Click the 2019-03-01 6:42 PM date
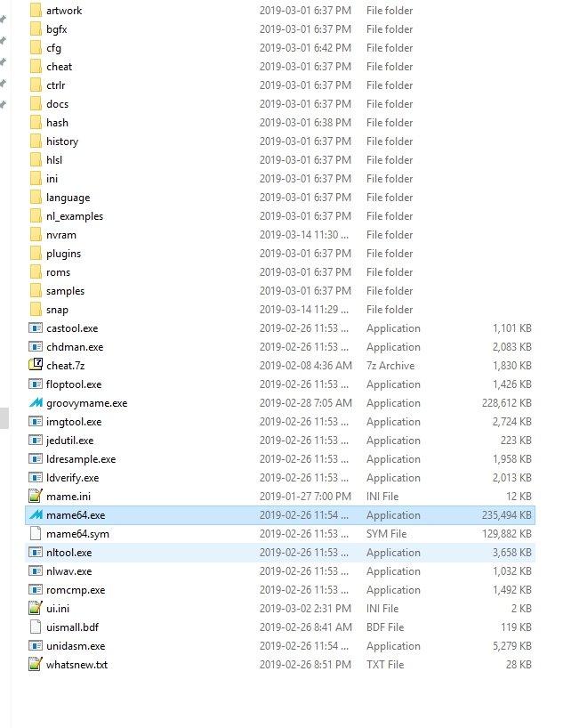This screenshot has height=728, width=579. (305, 48)
